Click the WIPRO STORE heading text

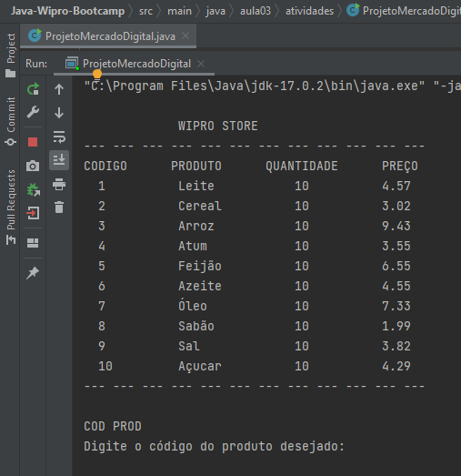217,126
